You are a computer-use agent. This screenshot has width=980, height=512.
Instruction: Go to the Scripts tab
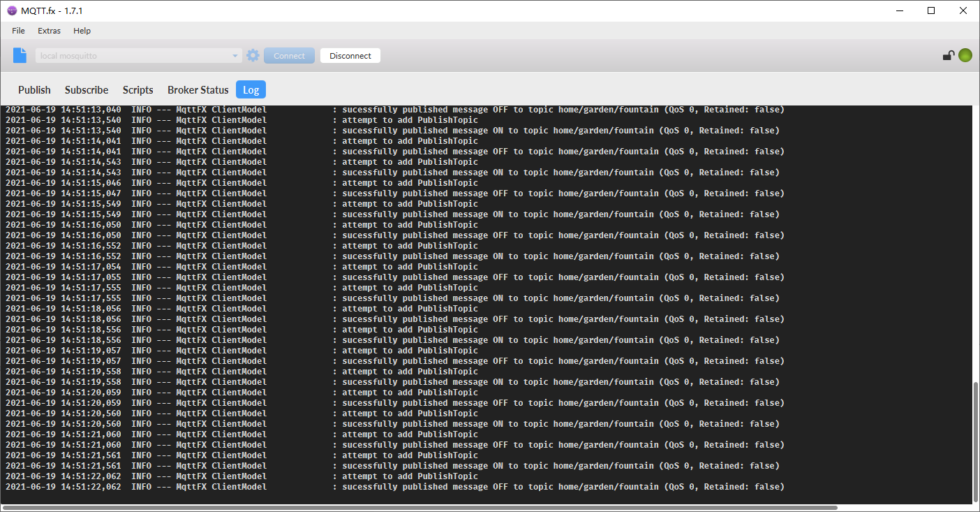tap(138, 90)
